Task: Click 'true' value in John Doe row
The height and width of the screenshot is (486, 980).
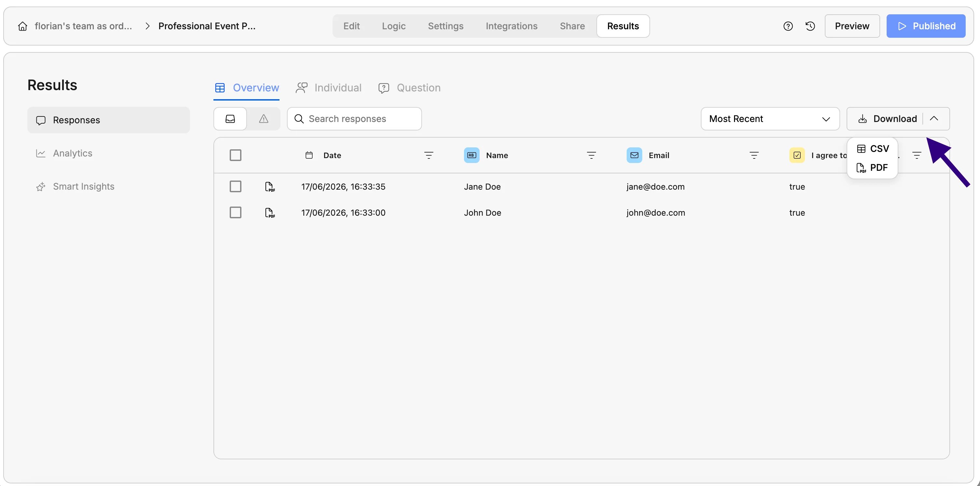Action: [x=797, y=212]
